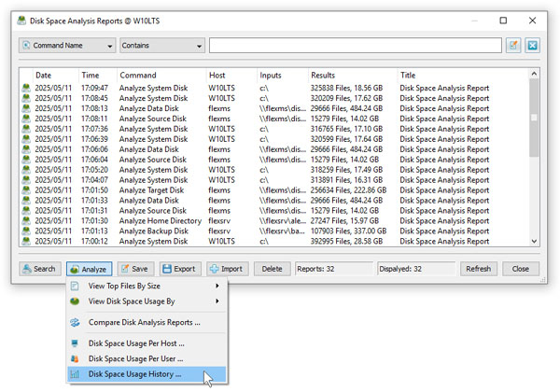
Task: Select report icon for 17:05:20 row
Action: (26, 170)
